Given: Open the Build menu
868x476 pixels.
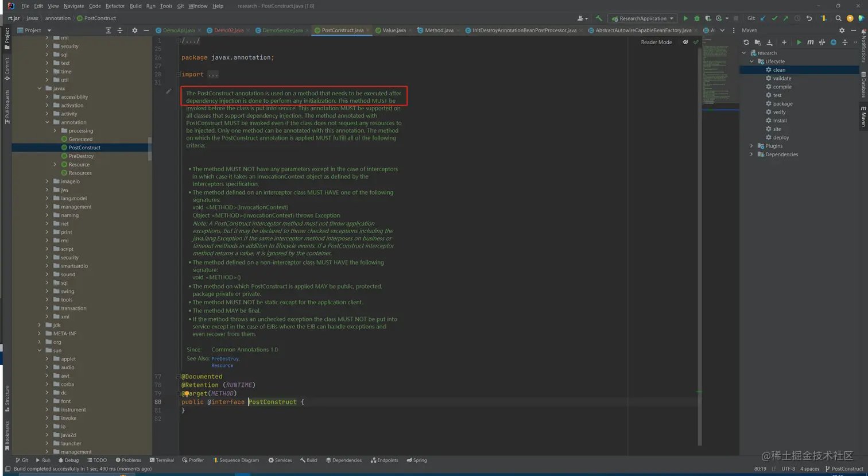Looking at the screenshot, I should tap(135, 6).
